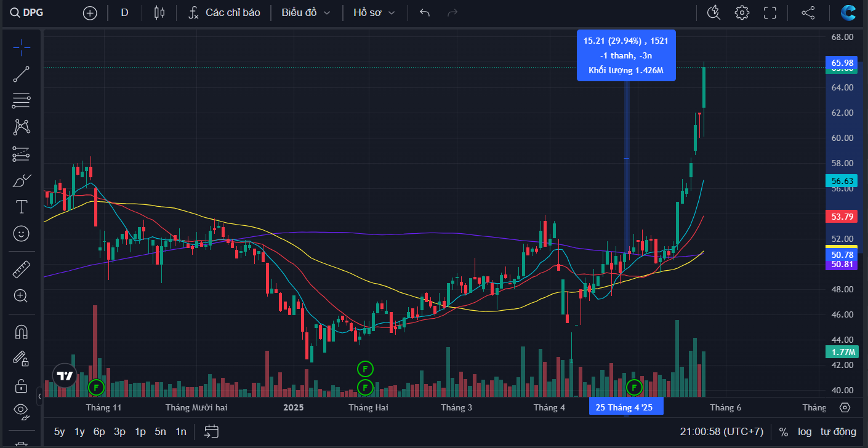Open chart settings gear icon
Image resolution: width=868 pixels, height=448 pixels.
tap(742, 12)
